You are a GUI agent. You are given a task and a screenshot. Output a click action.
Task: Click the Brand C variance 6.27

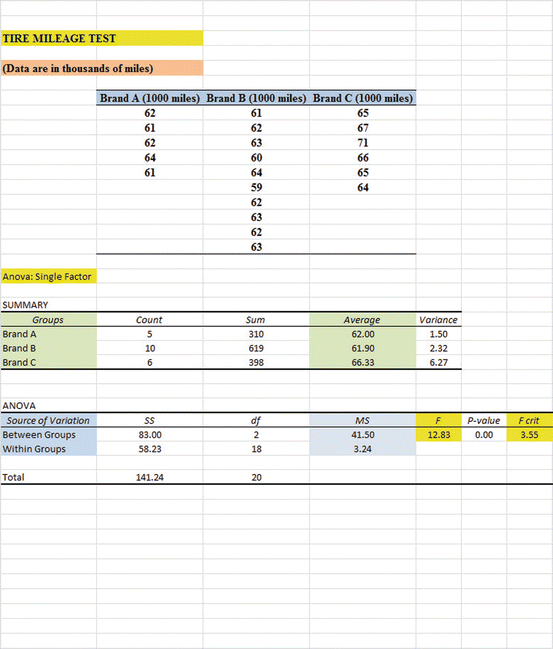(x=438, y=362)
